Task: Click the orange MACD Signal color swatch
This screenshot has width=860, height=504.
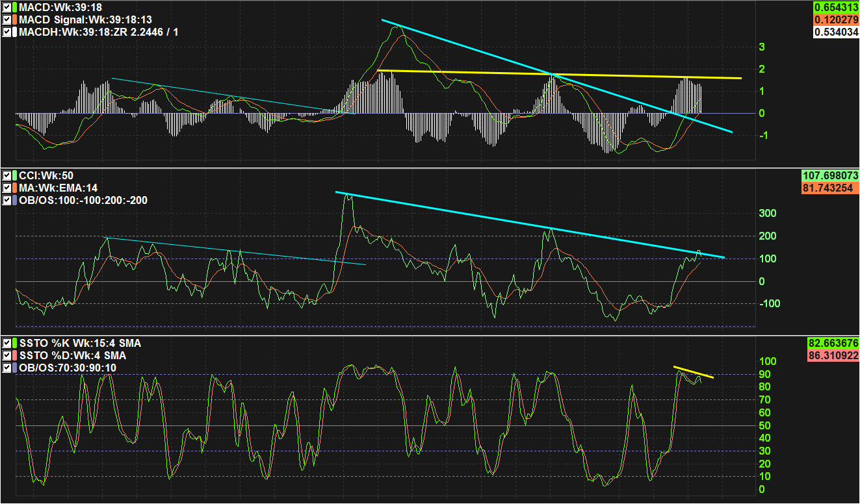Action: point(14,19)
